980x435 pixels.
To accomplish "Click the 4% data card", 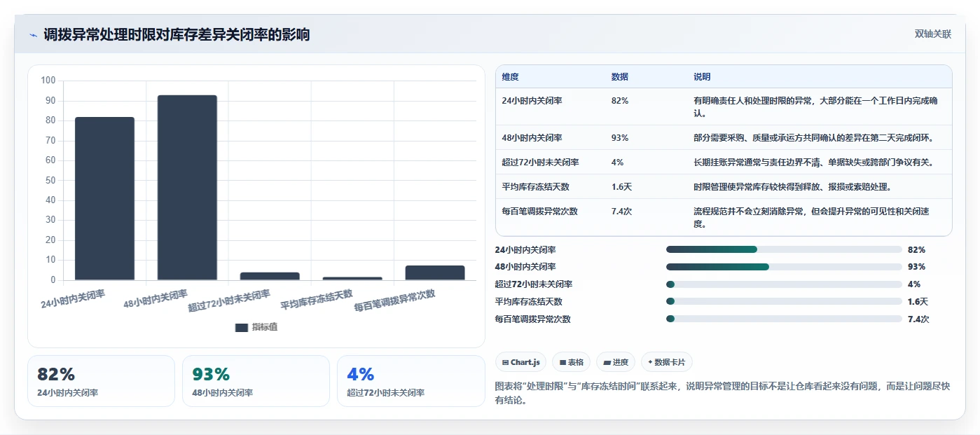I will [x=410, y=381].
